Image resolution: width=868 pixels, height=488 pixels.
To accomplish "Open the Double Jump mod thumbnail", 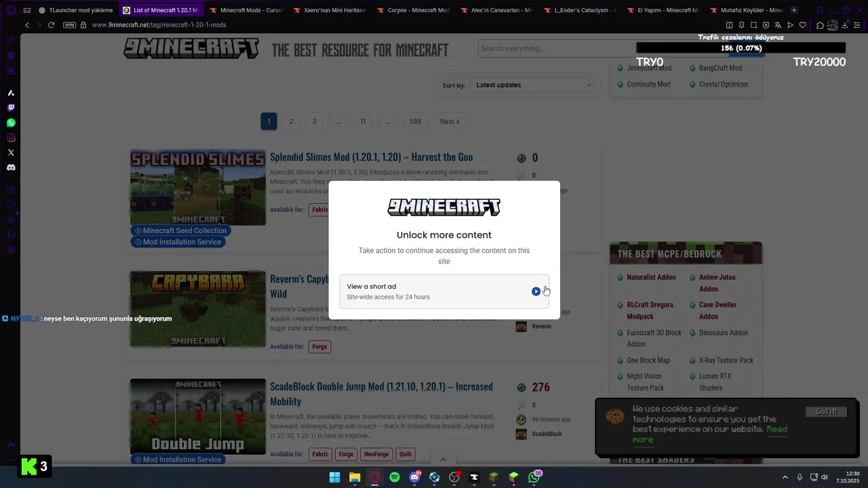I will 198,417.
